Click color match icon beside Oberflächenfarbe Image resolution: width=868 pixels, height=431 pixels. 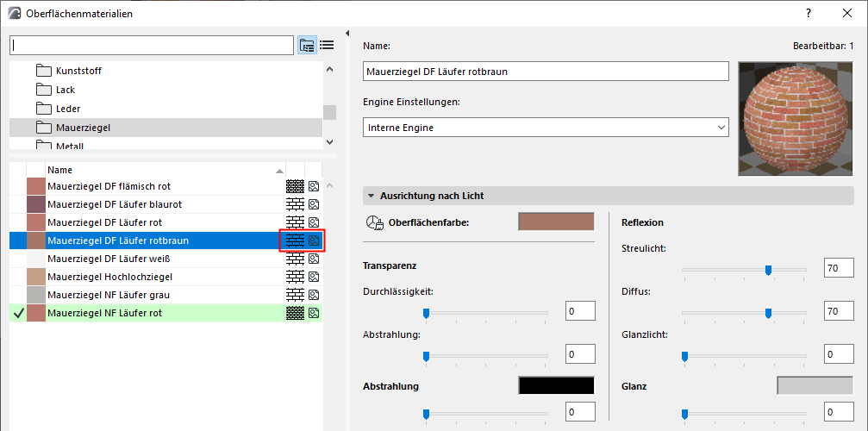tap(375, 222)
